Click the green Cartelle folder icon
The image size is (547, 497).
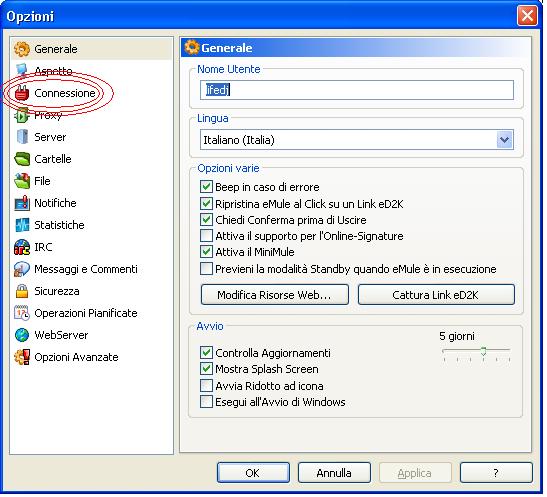[x=22, y=159]
